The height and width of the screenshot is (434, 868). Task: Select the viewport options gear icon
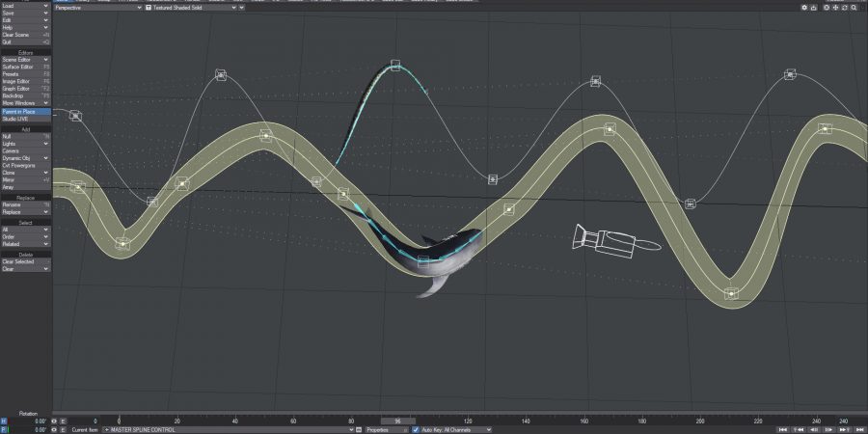[x=805, y=7]
